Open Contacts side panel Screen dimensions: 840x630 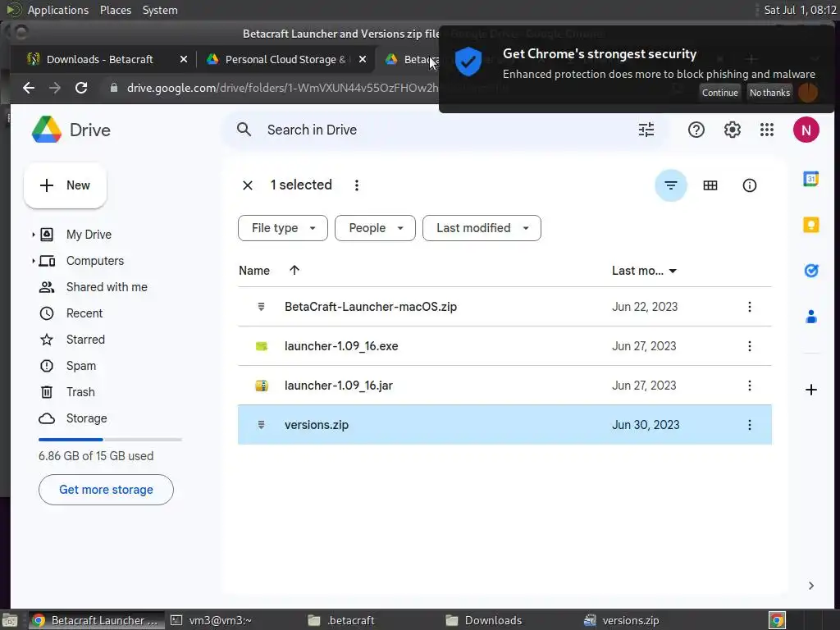pos(811,317)
